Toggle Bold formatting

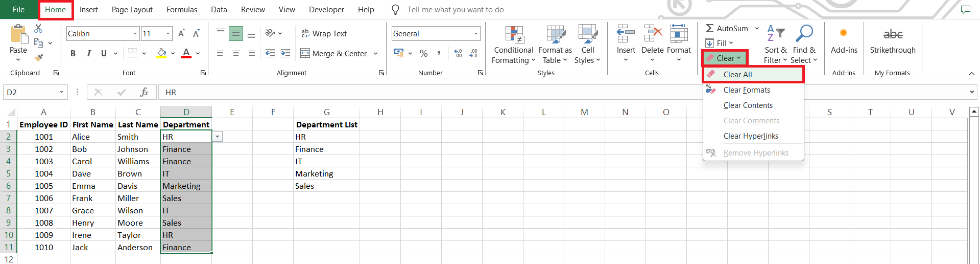coord(73,53)
